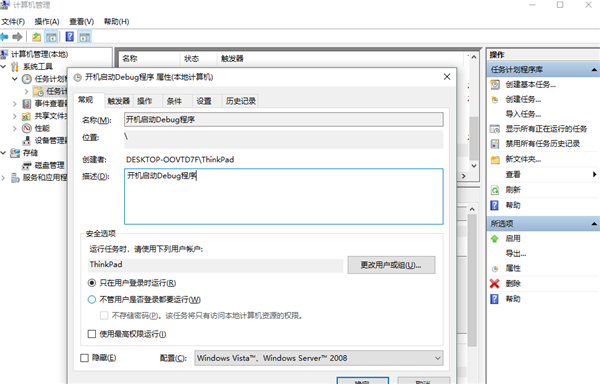Collapse the 系统工具 tree node
This screenshot has height=384, width=600.
pyautogui.click(x=3, y=67)
